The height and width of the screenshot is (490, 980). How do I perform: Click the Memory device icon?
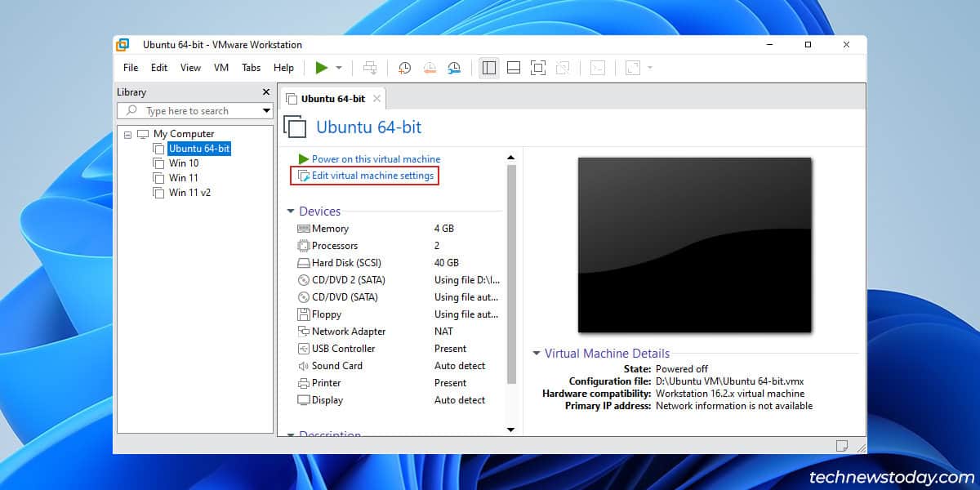[x=304, y=229]
